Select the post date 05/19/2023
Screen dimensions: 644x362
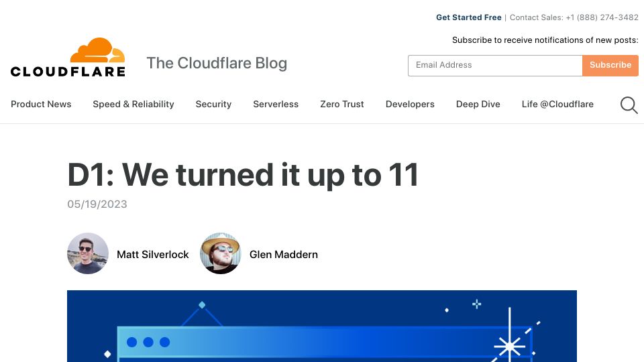point(97,204)
